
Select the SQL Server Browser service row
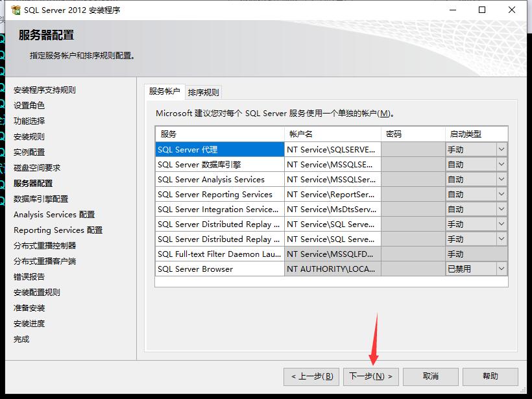click(219, 269)
